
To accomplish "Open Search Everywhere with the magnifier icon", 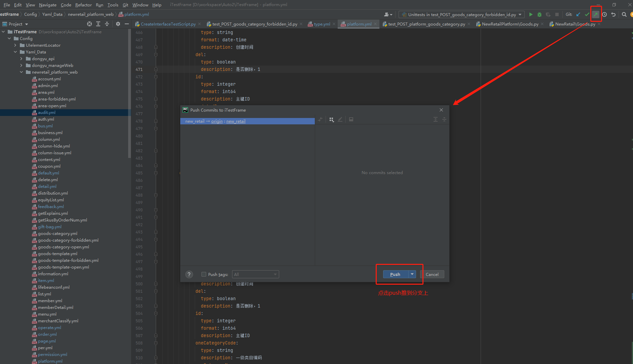I will [624, 14].
